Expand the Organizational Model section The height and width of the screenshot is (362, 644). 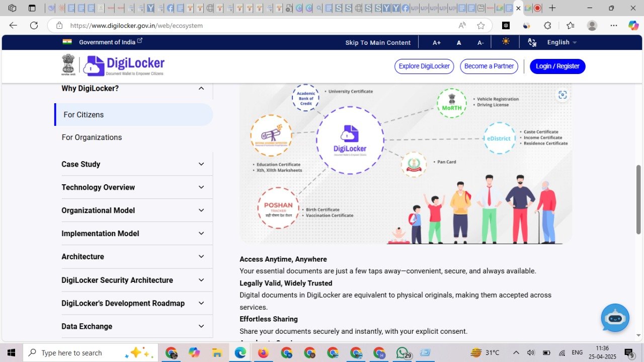(133, 210)
